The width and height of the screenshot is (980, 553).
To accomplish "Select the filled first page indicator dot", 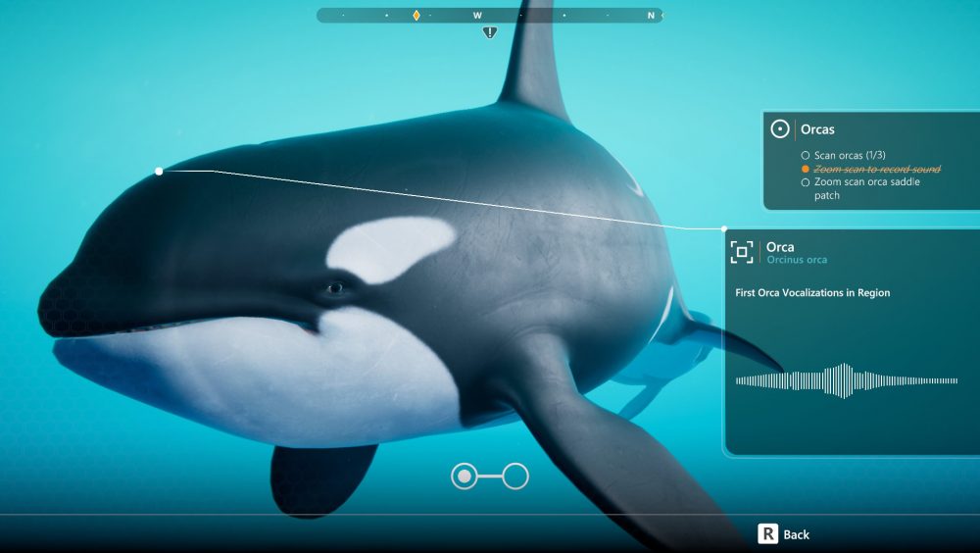I will (x=465, y=477).
